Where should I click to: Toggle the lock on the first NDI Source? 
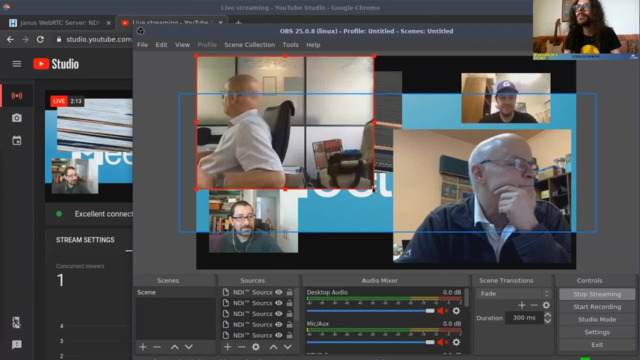point(289,292)
